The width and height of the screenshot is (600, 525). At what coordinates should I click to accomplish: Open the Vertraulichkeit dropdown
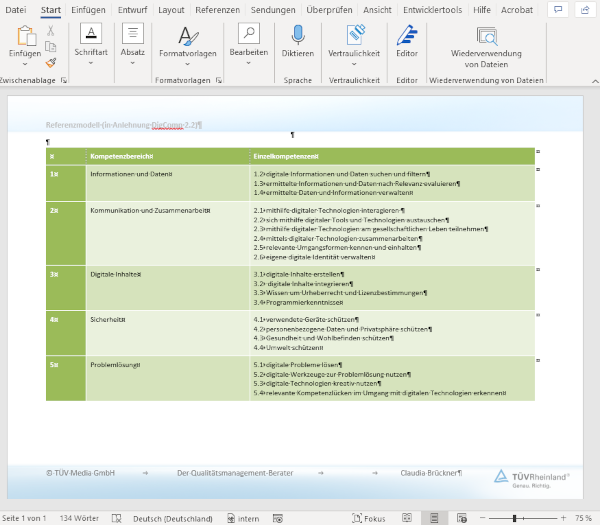coord(353,60)
